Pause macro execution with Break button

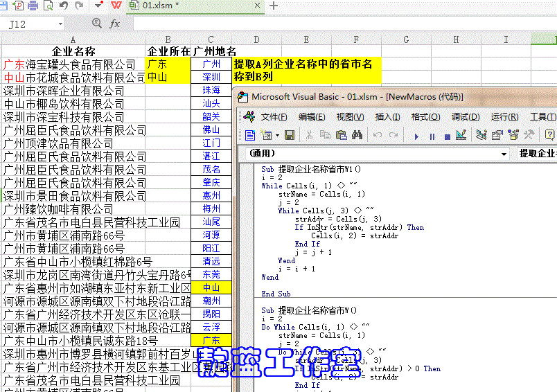432,136
